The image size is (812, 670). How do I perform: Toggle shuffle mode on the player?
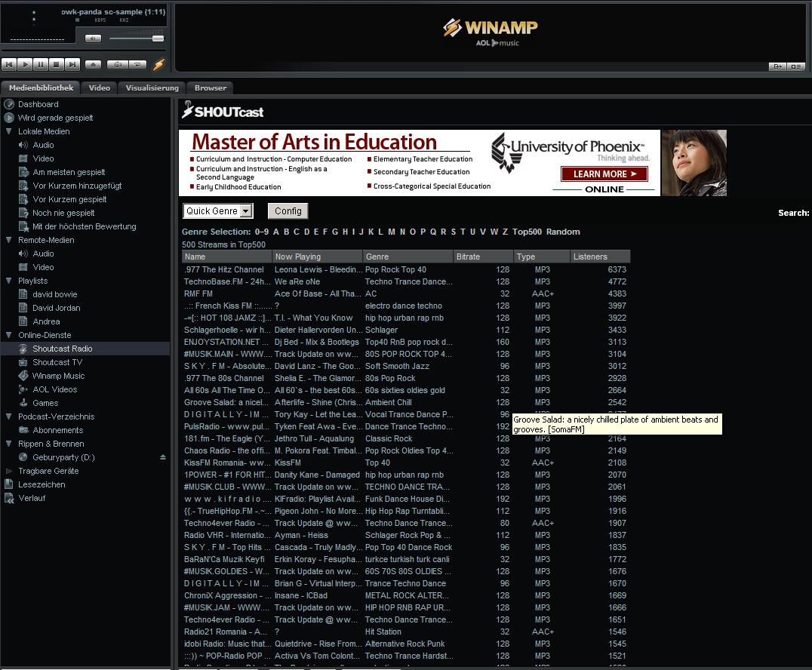coord(118,65)
